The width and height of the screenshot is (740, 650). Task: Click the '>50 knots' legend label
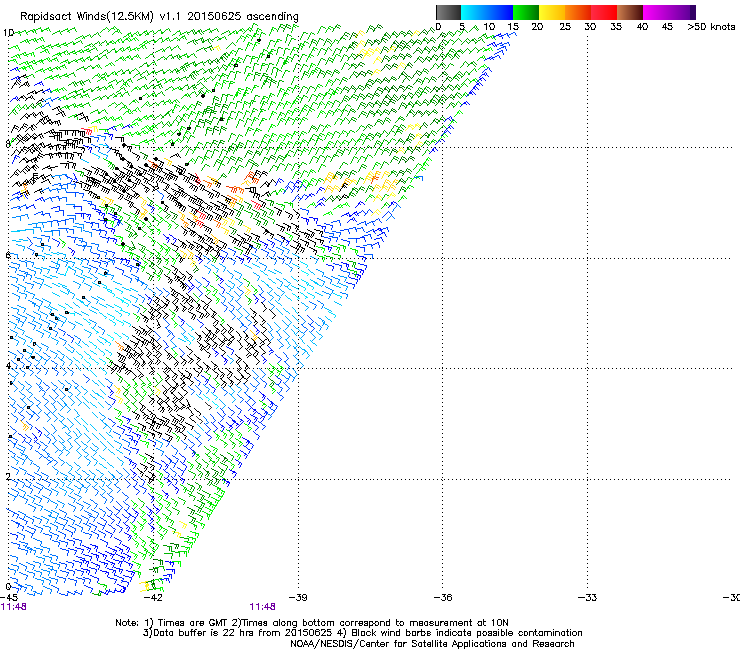click(711, 27)
